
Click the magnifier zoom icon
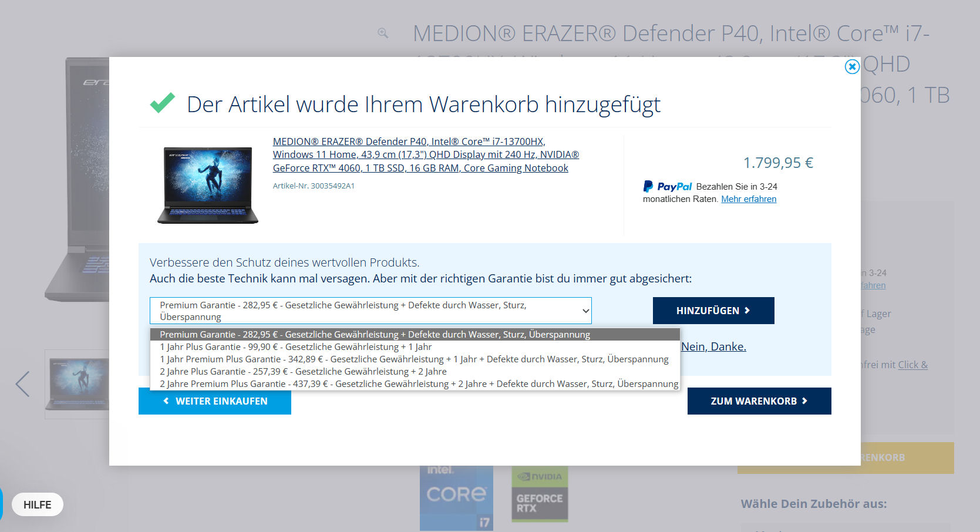(x=383, y=33)
